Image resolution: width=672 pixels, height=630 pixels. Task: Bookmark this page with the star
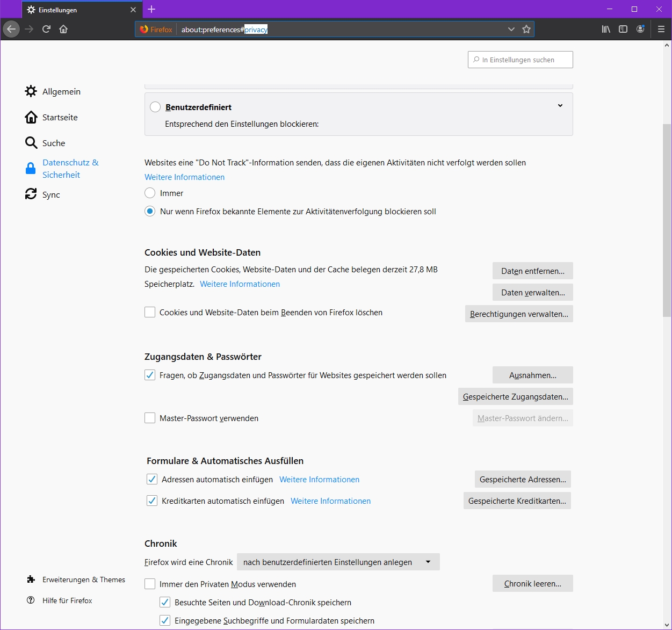click(x=526, y=29)
